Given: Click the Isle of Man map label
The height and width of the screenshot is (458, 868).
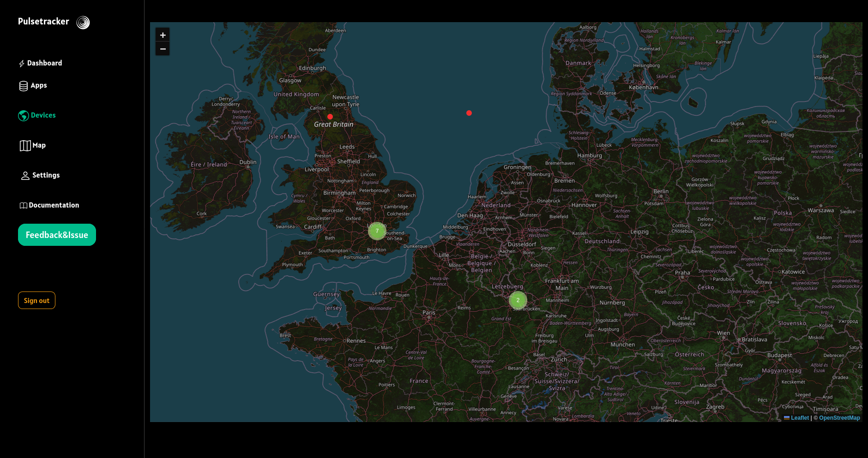Looking at the screenshot, I should tap(284, 137).
